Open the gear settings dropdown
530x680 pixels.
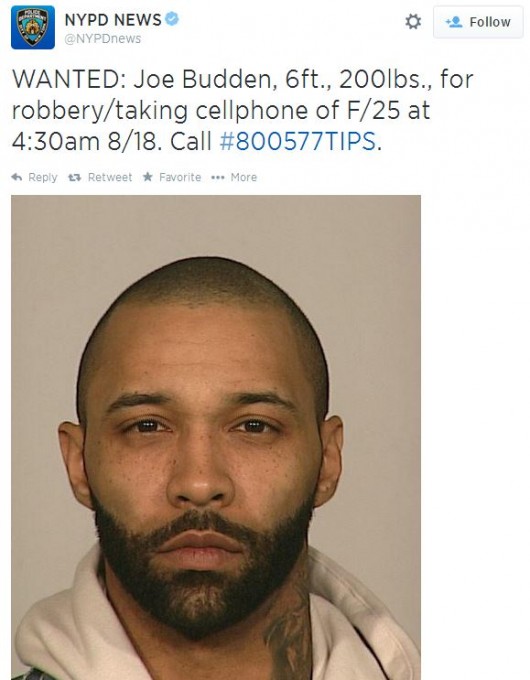(413, 21)
